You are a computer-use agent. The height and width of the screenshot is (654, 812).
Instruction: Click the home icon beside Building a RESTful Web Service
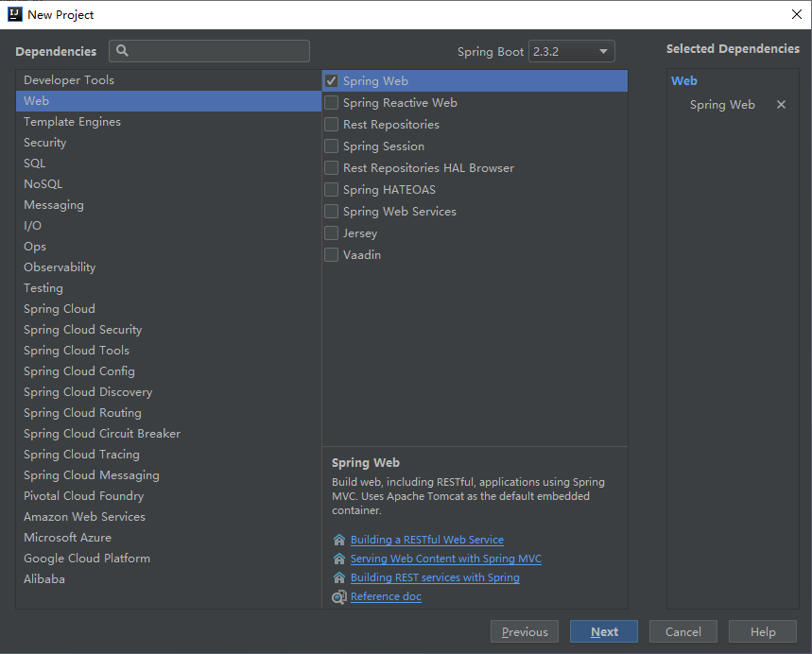pos(339,540)
